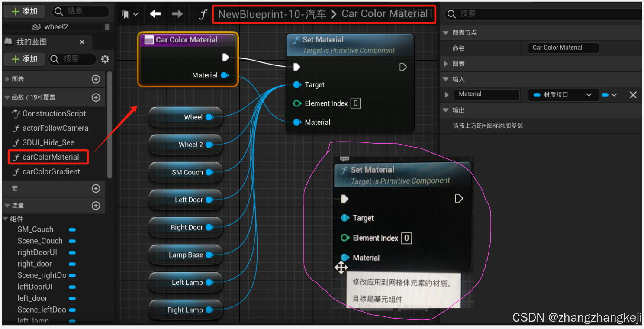Screen dimensions: 644x329
Task: Click the Target pin of wired Set Material node
Action: 297,85
